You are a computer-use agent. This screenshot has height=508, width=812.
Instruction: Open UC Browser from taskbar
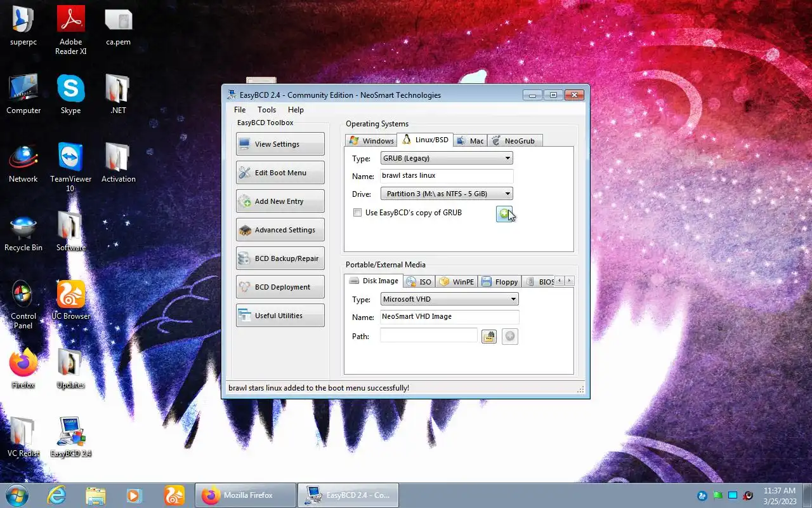tap(174, 495)
